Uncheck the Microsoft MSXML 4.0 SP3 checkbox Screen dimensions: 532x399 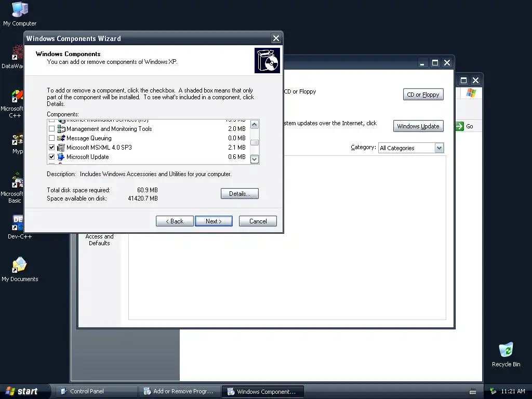point(51,148)
